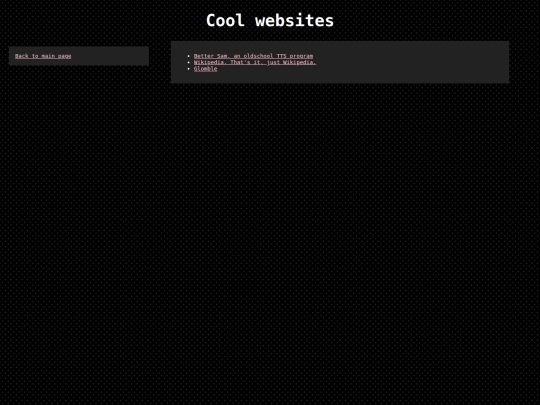Visit the Wikipedia link in the list
This screenshot has width=540, height=405.
(x=255, y=62)
